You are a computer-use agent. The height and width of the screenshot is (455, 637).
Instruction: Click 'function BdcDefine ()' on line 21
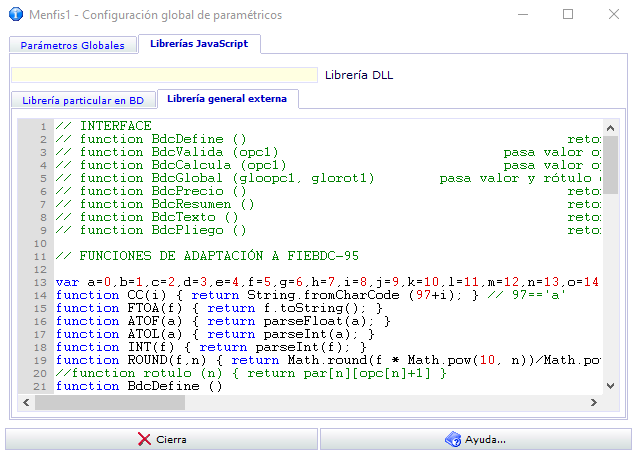tap(139, 386)
